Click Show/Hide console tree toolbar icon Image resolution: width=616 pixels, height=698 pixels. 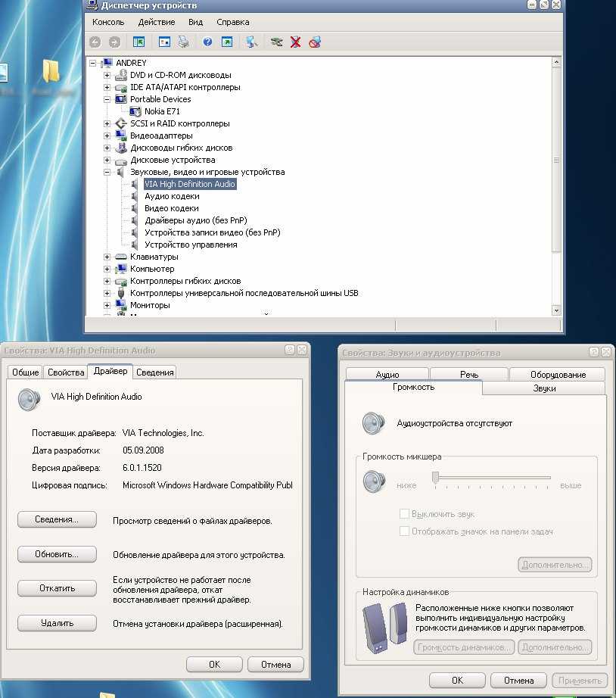pyautogui.click(x=138, y=42)
